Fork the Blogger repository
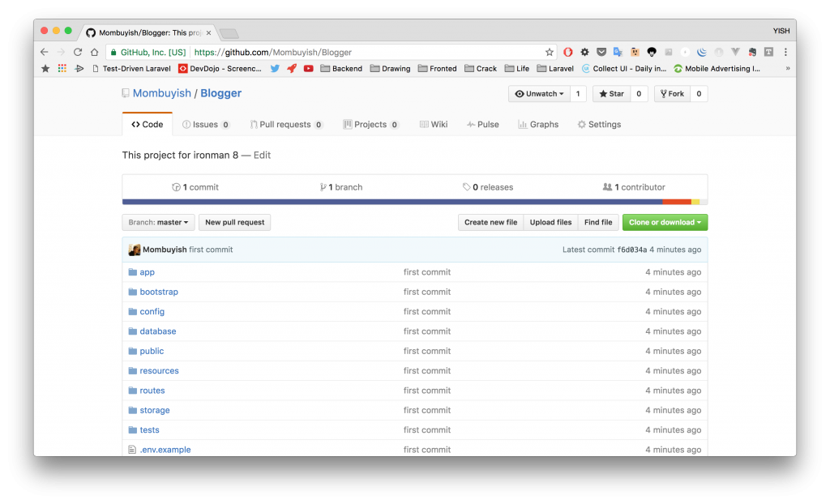 (672, 94)
